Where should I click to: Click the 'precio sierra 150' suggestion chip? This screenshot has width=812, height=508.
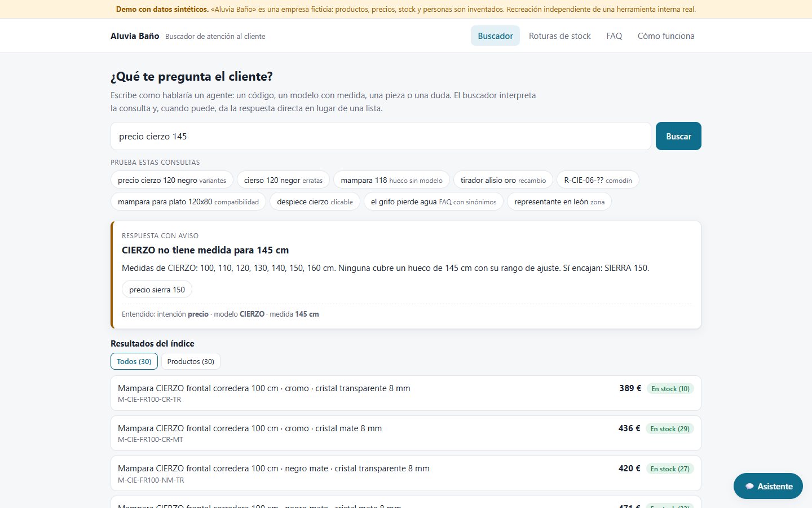157,290
